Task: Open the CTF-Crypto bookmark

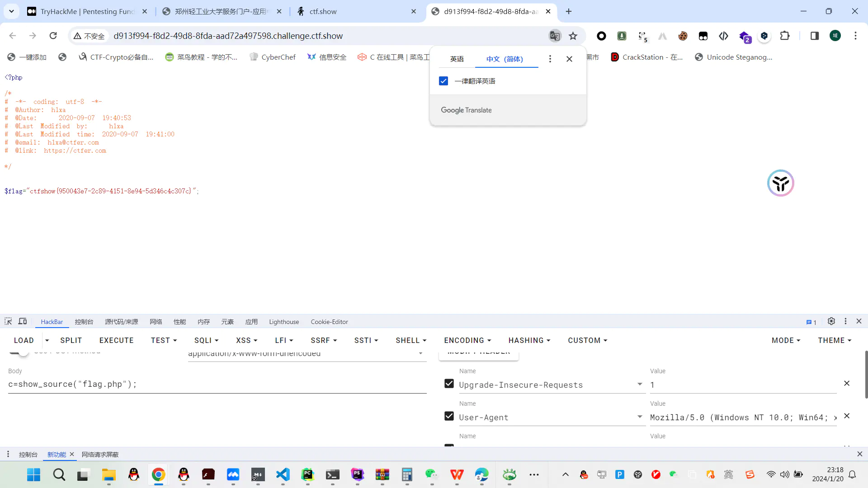Action: click(116, 57)
